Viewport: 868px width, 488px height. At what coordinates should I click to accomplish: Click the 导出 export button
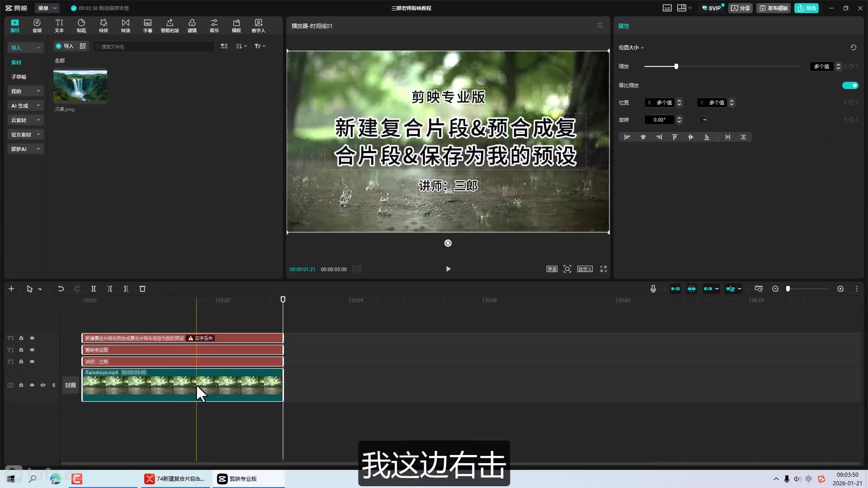(x=807, y=8)
